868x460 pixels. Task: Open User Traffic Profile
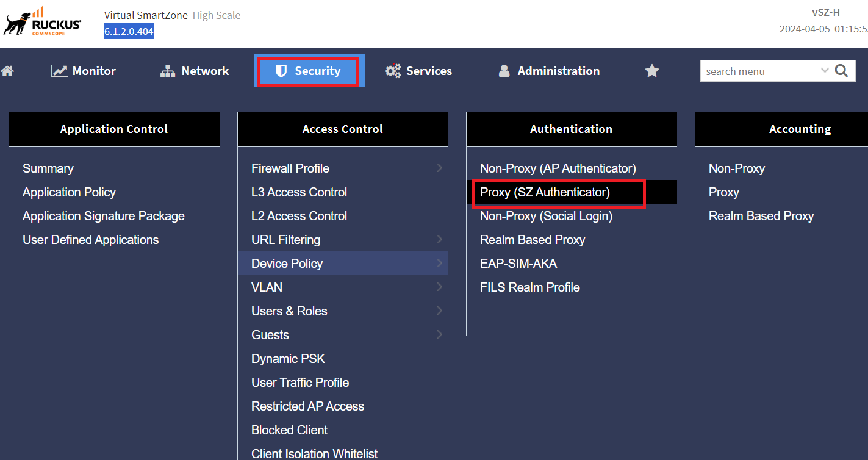pyautogui.click(x=300, y=383)
